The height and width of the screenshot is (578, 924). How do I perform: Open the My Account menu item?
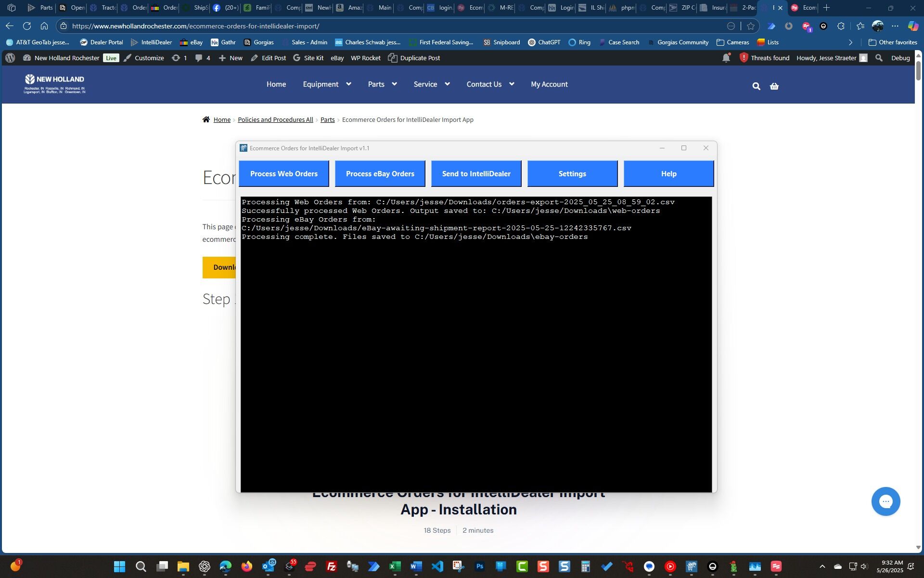point(549,84)
